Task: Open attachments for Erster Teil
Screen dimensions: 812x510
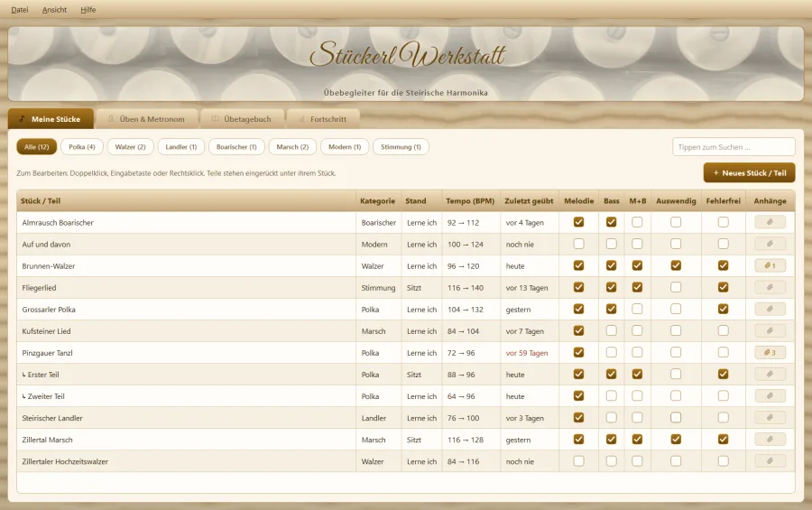Action: 770,375
